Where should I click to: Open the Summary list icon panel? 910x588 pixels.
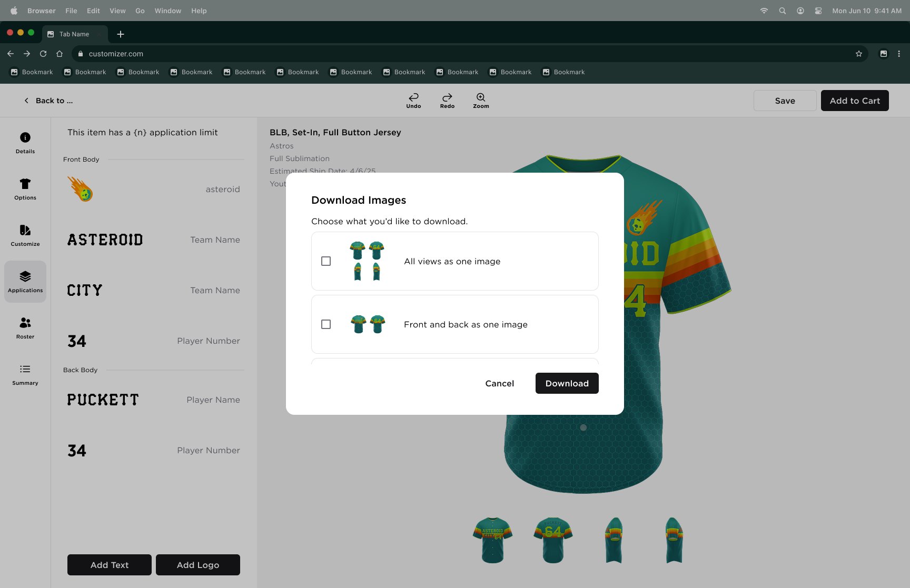point(25,374)
